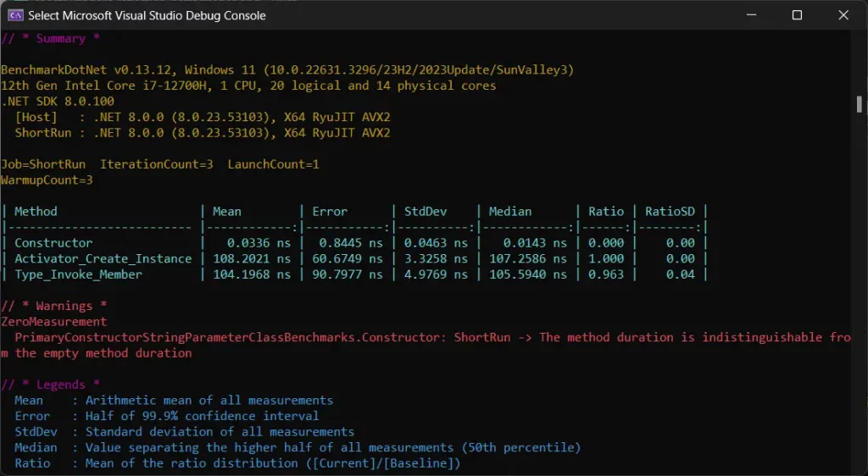Click the '[Host]' runtime line
The image size is (868, 476).
point(203,117)
